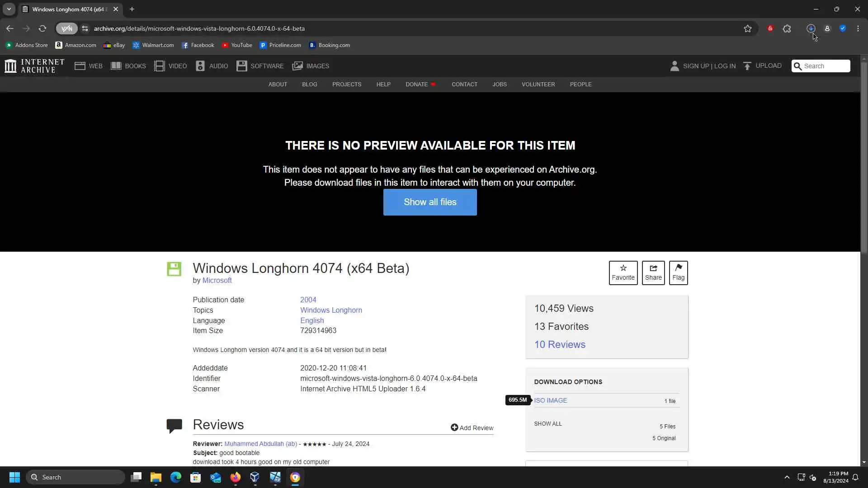Download the ISO IMAGE link
The image size is (868, 488).
click(550, 400)
